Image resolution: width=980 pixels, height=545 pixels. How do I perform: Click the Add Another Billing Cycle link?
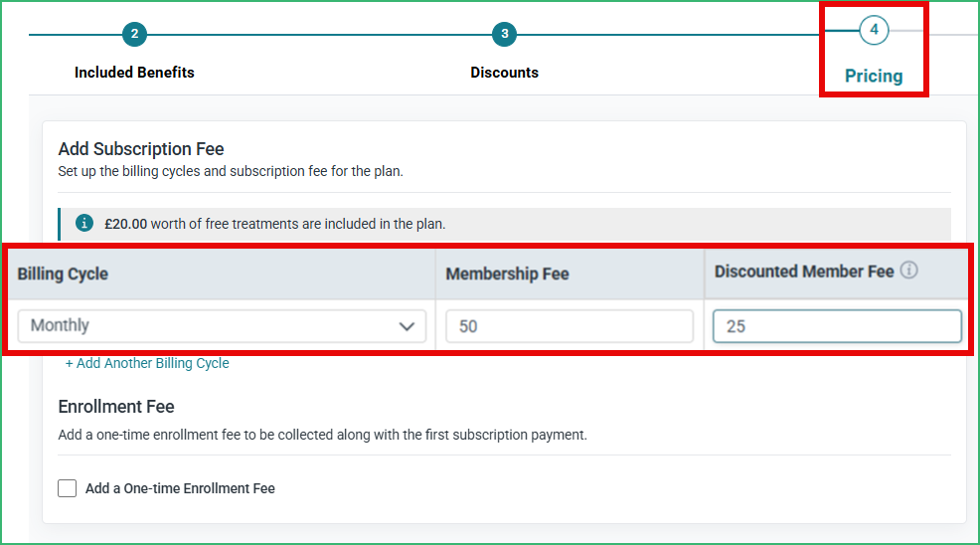(147, 363)
